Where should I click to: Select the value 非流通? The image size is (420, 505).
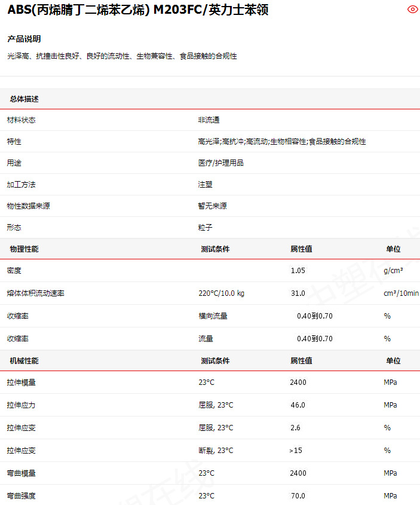209,120
